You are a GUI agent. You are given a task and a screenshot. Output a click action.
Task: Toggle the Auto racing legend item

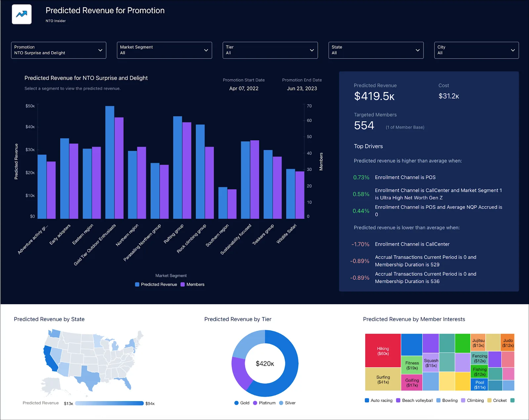click(x=379, y=400)
